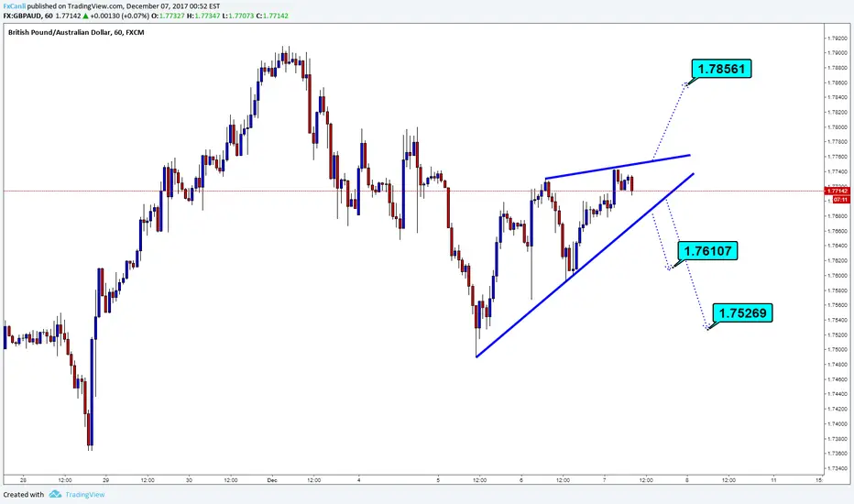This screenshot has height=504, width=854.
Task: Click the 1.77600 price axis label
Action: (839, 157)
